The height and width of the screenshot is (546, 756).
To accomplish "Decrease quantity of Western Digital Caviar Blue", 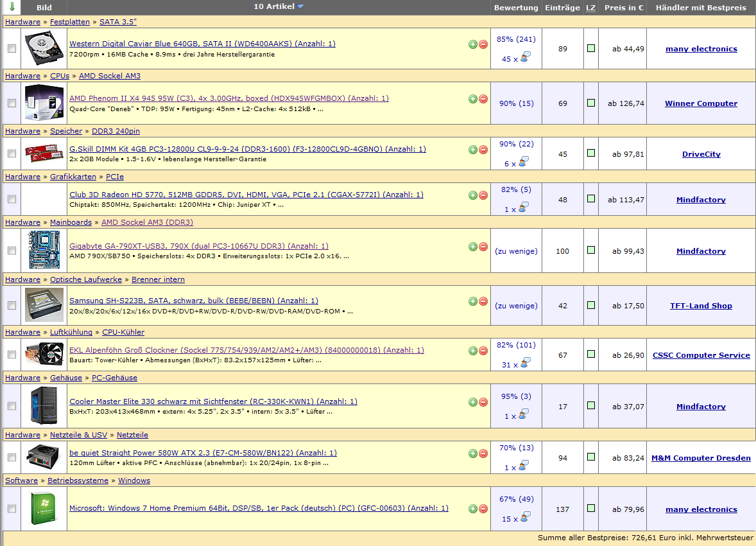I will (483, 44).
